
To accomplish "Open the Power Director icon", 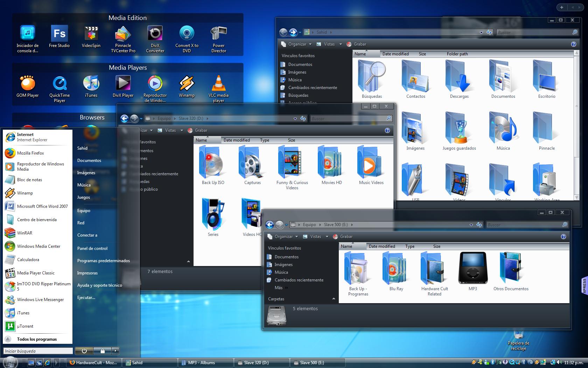I will click(218, 34).
